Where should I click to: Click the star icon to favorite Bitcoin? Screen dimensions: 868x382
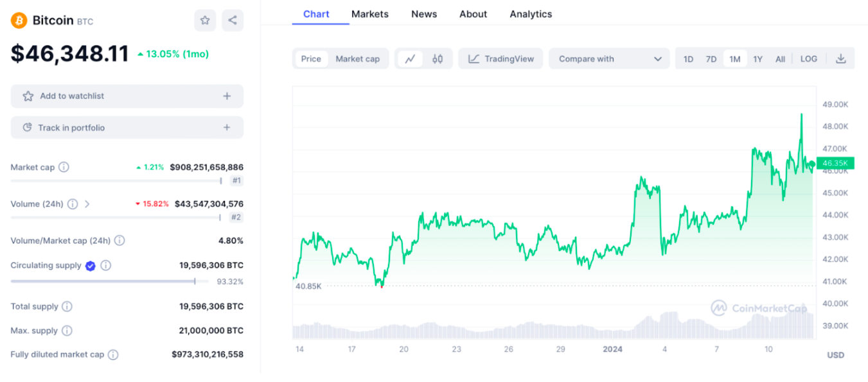point(204,20)
